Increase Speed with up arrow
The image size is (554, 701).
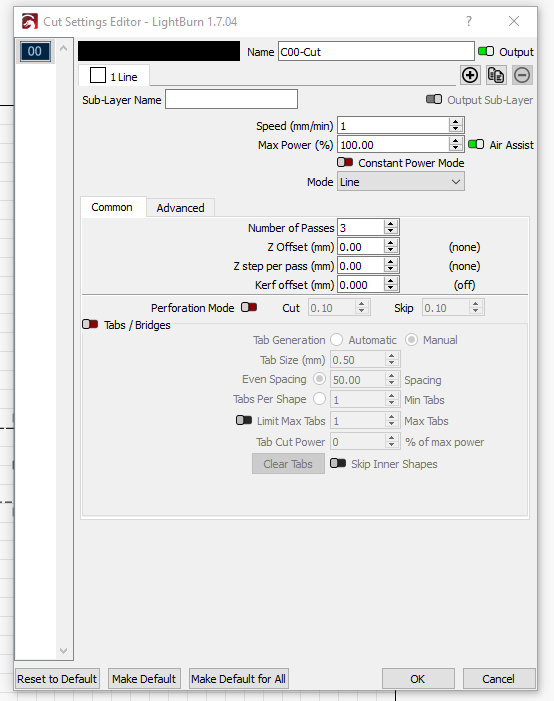point(455,122)
